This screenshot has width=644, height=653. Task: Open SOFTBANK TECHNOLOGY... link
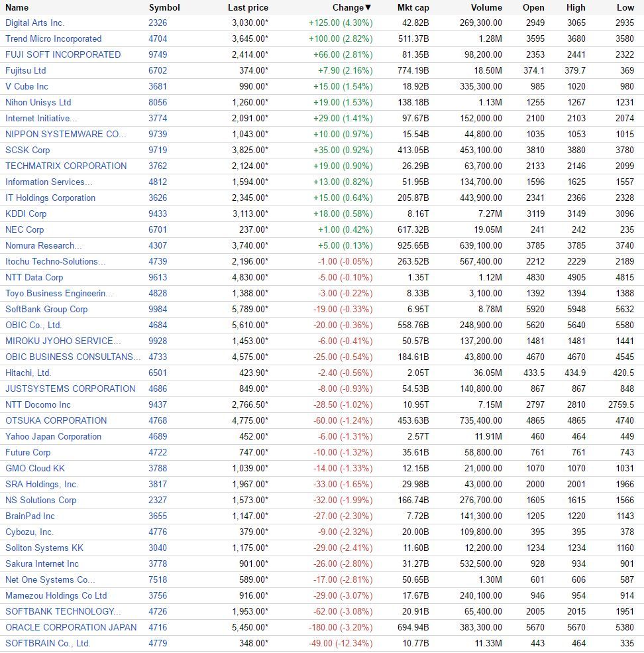pyautogui.click(x=63, y=611)
